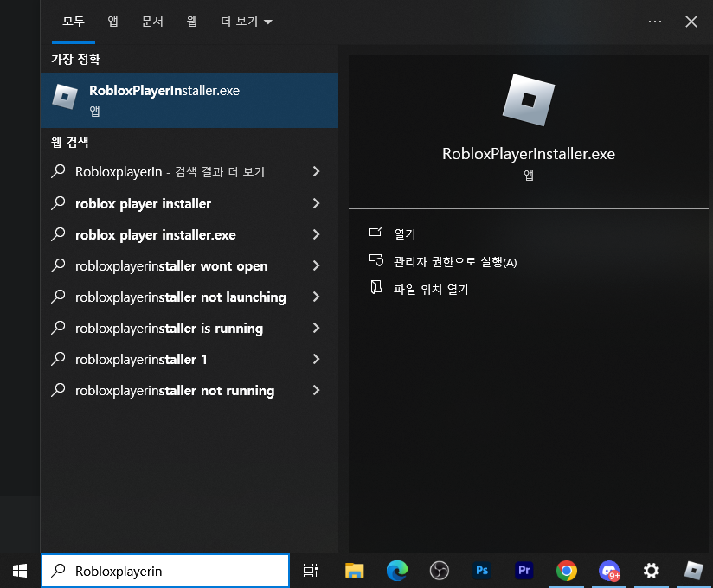Expand arrow for 'robloxplayerinstaller wont open'

tap(317, 265)
